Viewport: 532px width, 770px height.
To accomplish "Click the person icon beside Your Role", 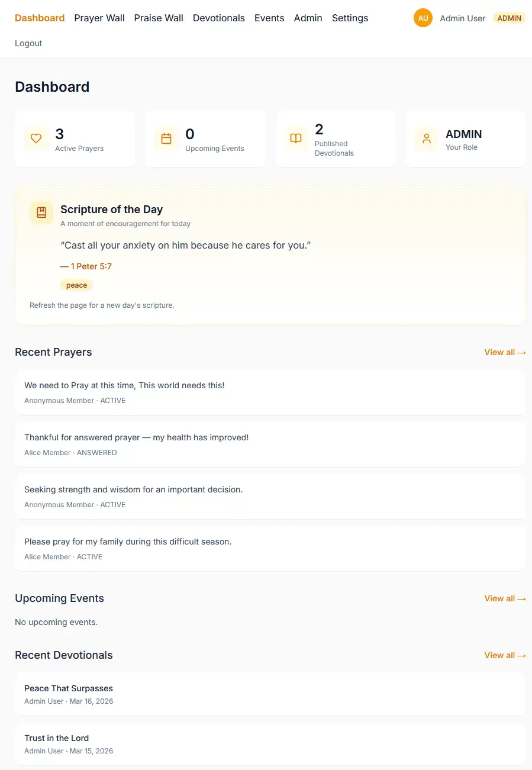I will click(427, 139).
